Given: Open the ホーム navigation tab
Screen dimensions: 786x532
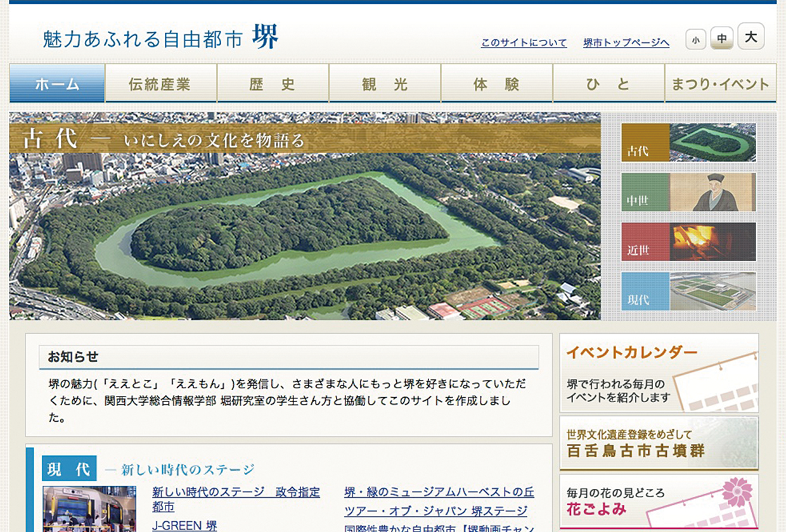Looking at the screenshot, I should pos(57,84).
